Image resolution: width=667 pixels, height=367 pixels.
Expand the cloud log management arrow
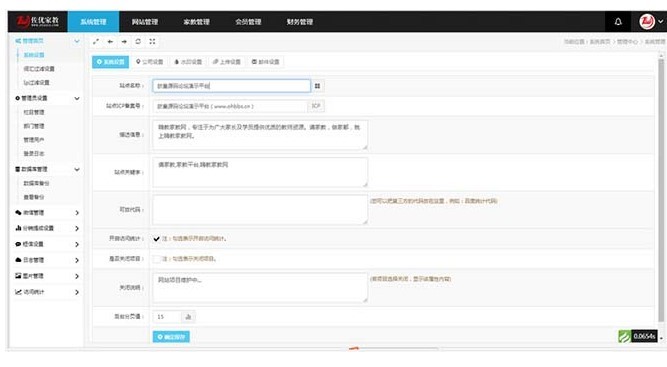pos(77,260)
